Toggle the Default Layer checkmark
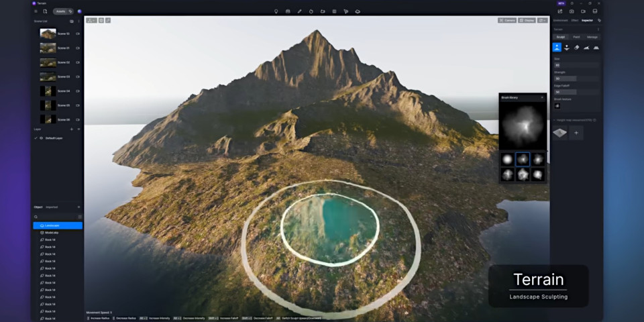This screenshot has height=322, width=644. tap(36, 138)
